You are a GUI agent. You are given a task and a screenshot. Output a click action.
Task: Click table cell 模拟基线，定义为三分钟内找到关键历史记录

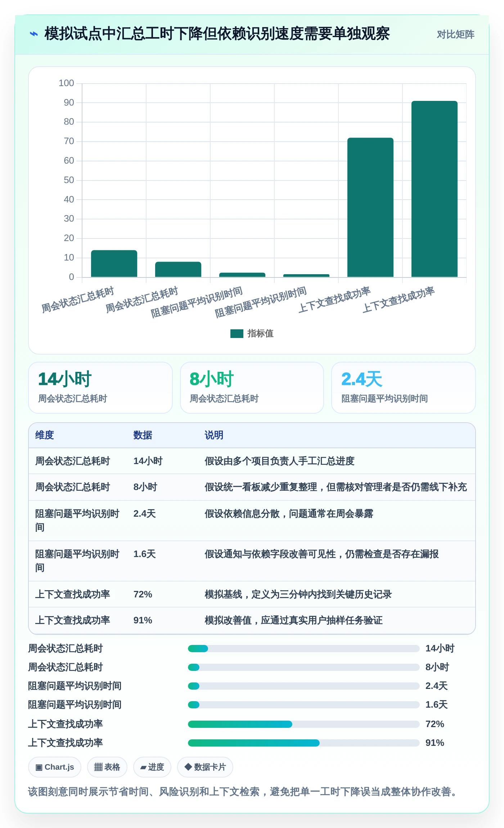point(298,595)
